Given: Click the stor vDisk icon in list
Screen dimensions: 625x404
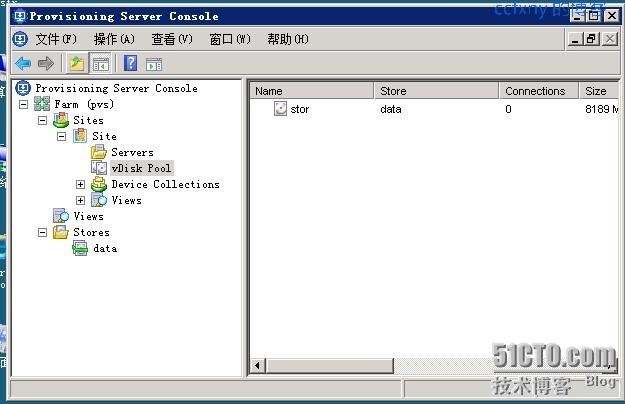Looking at the screenshot, I should [x=280, y=108].
